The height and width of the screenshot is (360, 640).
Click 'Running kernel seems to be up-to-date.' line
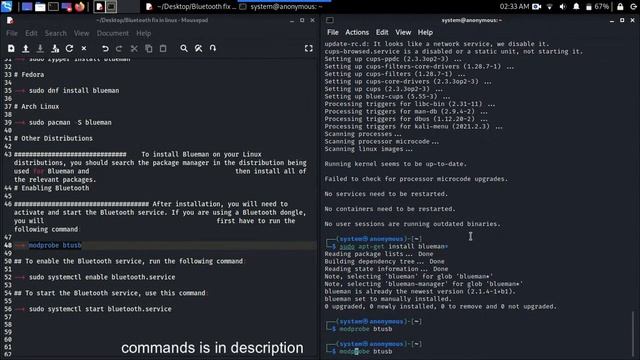(396, 164)
